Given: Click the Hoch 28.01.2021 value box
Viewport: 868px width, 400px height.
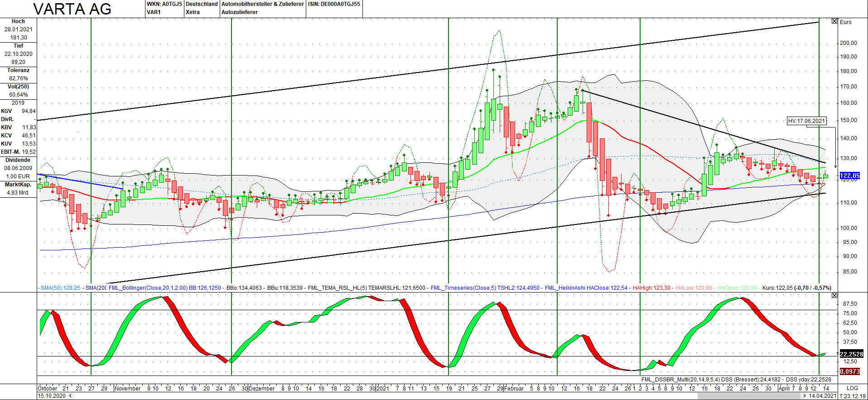Looking at the screenshot, I should [19, 29].
